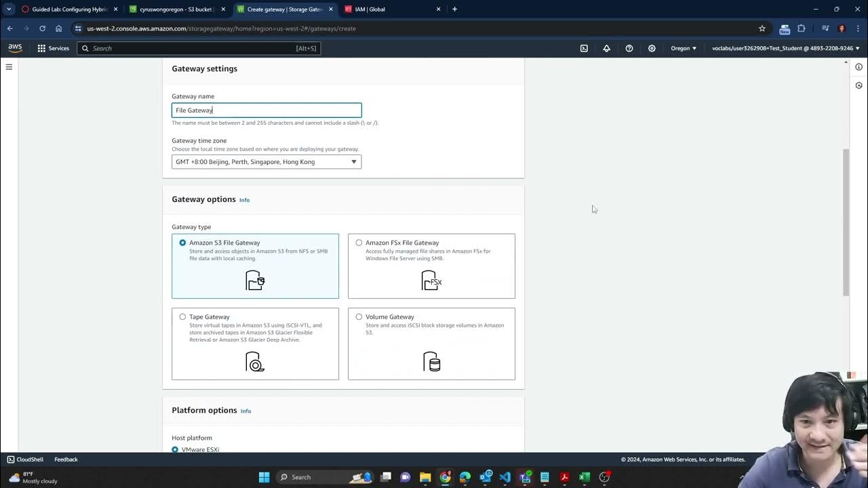Screen dimensions: 868x488
Task: Click the Volume Gateway icon image
Action: coord(431,361)
